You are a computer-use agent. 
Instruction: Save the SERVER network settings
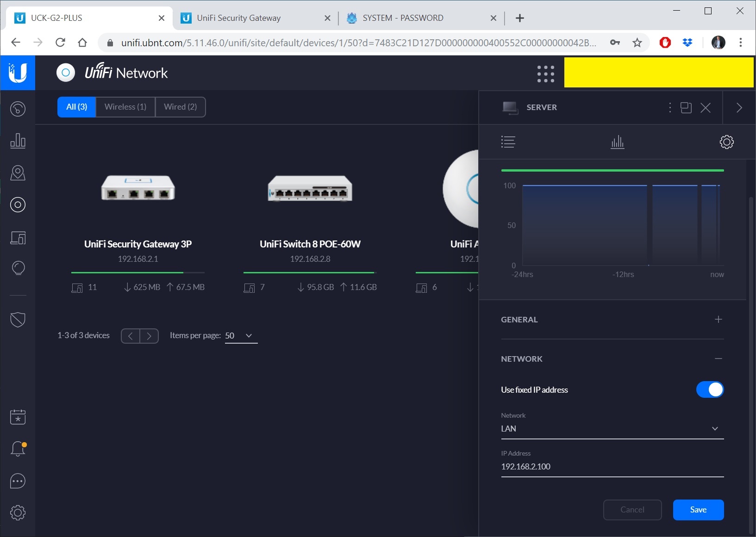pyautogui.click(x=698, y=510)
